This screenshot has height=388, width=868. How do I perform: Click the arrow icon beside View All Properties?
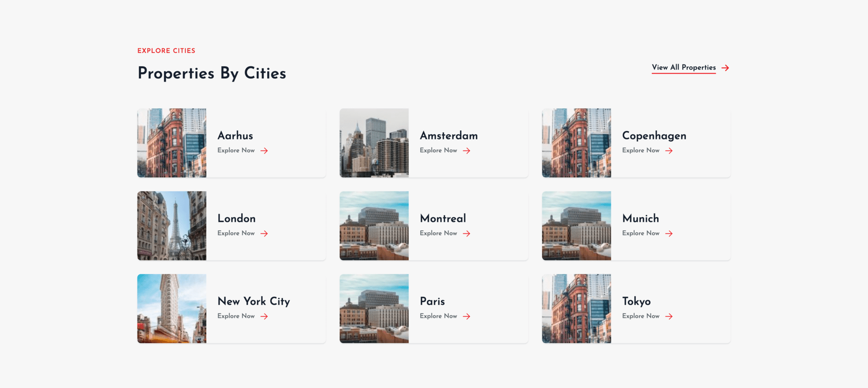[725, 68]
